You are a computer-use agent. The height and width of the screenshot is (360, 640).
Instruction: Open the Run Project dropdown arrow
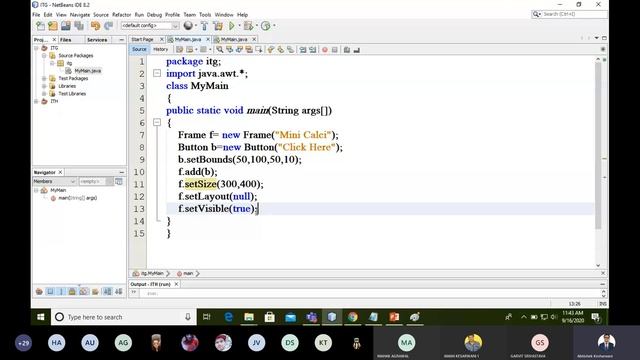[239, 26]
